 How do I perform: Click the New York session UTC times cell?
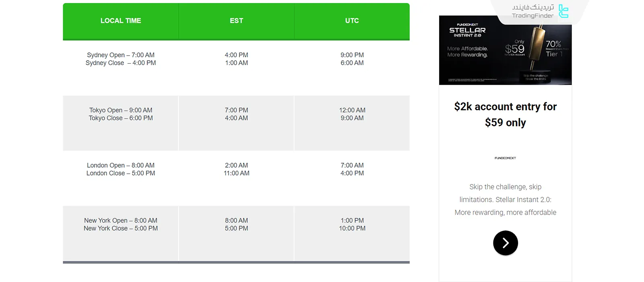(352, 225)
